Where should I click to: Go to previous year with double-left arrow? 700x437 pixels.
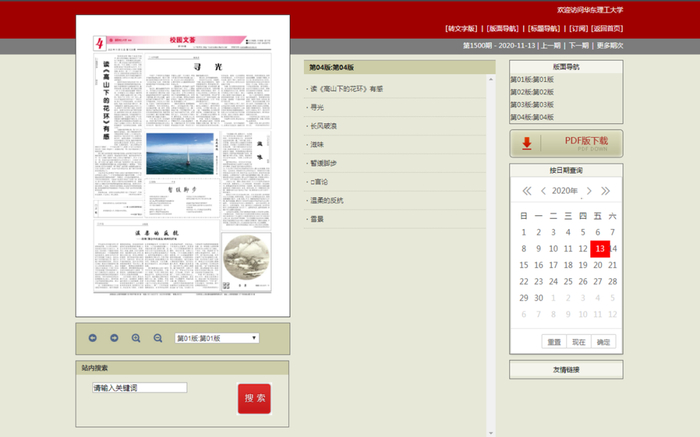pyautogui.click(x=526, y=191)
